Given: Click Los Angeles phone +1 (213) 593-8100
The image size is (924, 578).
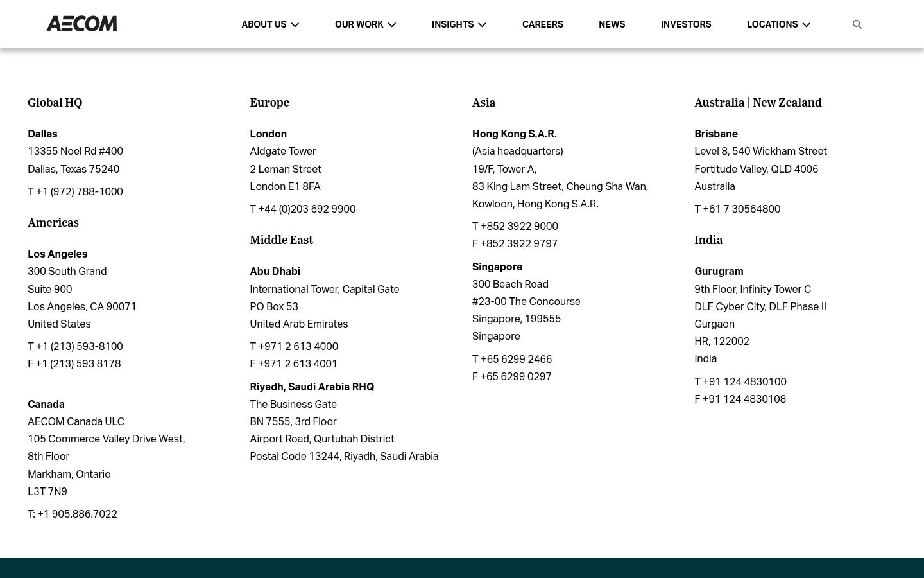Looking at the screenshot, I should [x=80, y=346].
